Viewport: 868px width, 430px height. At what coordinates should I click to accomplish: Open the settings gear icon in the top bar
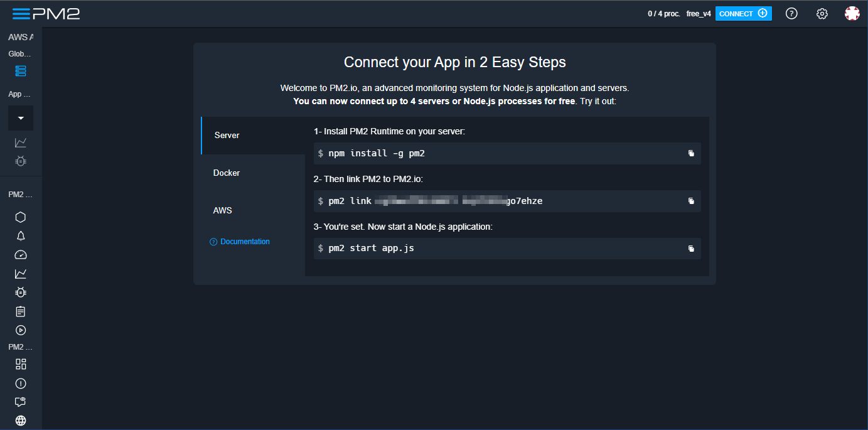point(822,13)
